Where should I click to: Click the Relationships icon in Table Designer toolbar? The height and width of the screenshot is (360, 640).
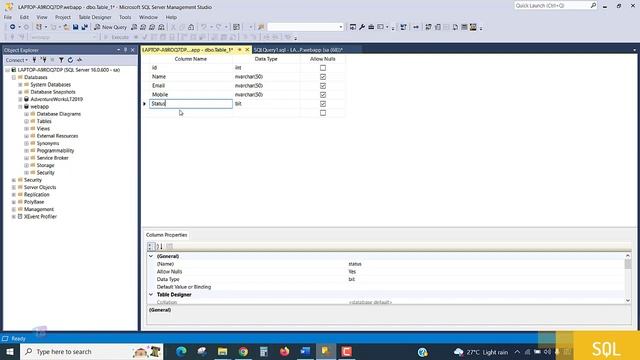[x=428, y=27]
